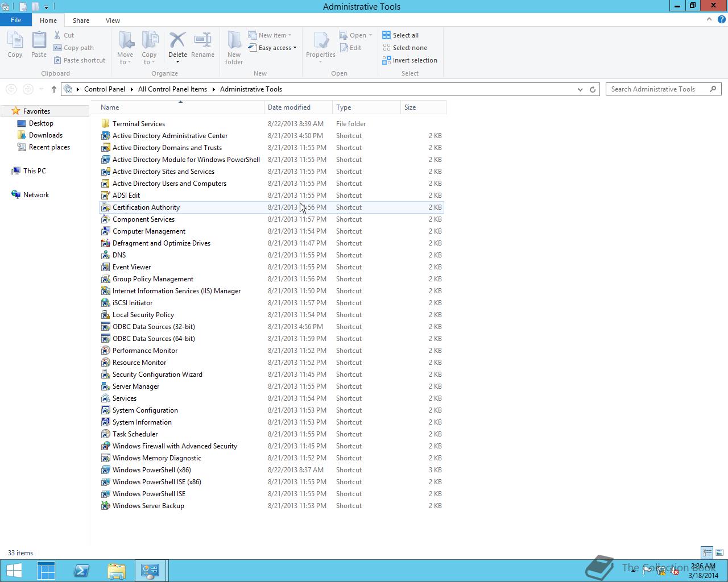This screenshot has height=582, width=728.
Task: Select Active Directory Administrative Center icon
Action: (x=105, y=136)
